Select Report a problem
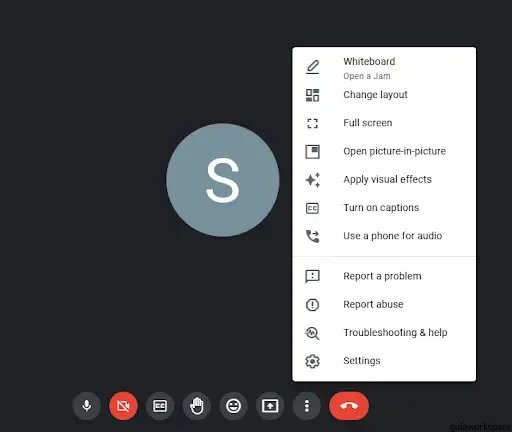Image resolution: width=512 pixels, height=432 pixels. pos(384,276)
